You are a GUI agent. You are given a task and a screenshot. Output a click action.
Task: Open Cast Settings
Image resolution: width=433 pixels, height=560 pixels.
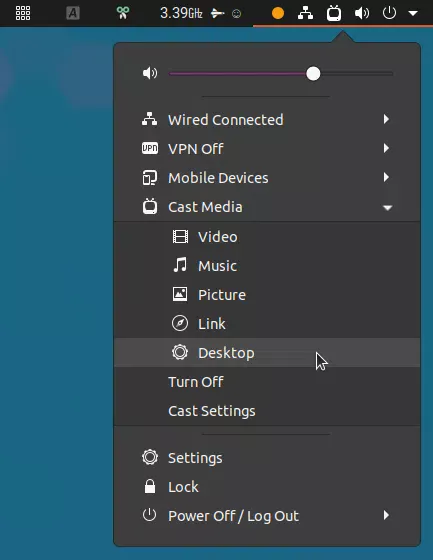coord(267,411)
